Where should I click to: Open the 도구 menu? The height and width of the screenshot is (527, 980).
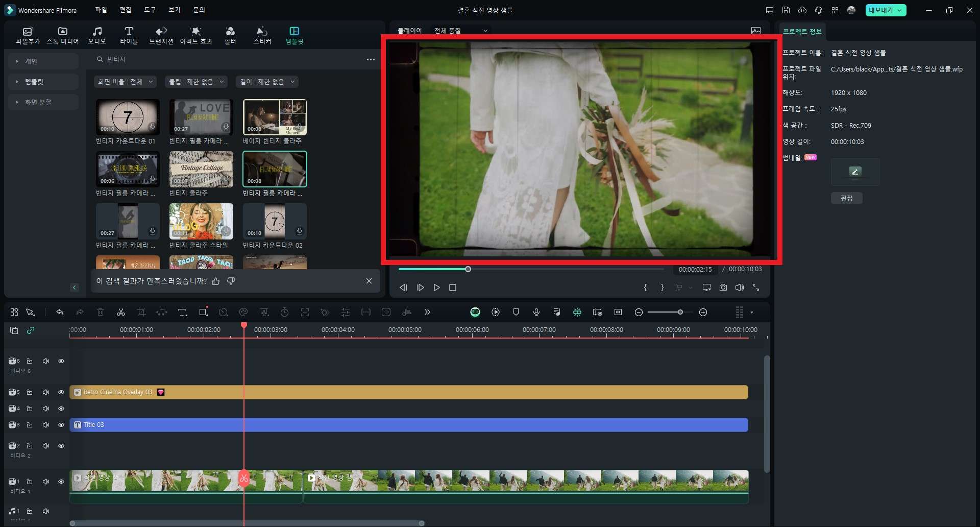(x=150, y=10)
